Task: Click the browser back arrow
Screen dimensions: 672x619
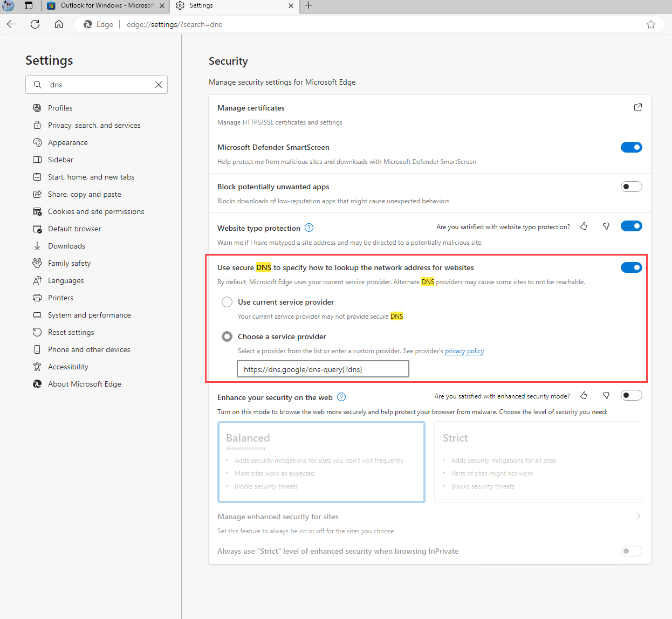Action: 11,24
